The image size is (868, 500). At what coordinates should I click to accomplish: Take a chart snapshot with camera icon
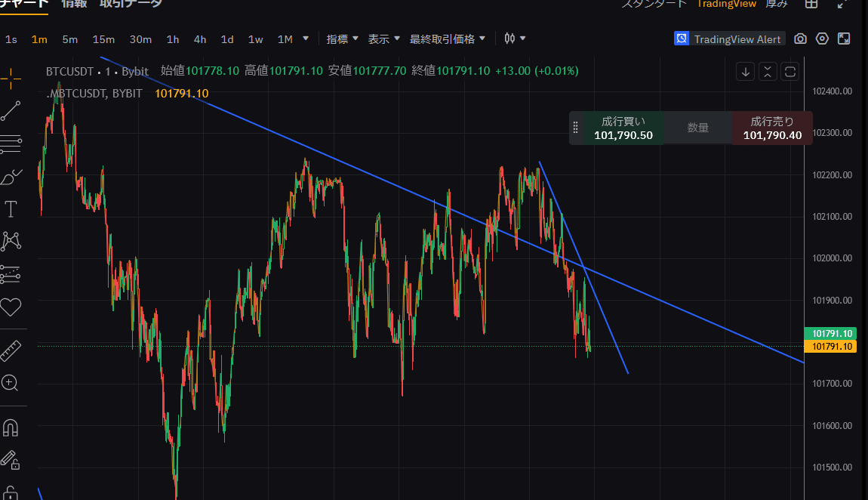tap(801, 39)
